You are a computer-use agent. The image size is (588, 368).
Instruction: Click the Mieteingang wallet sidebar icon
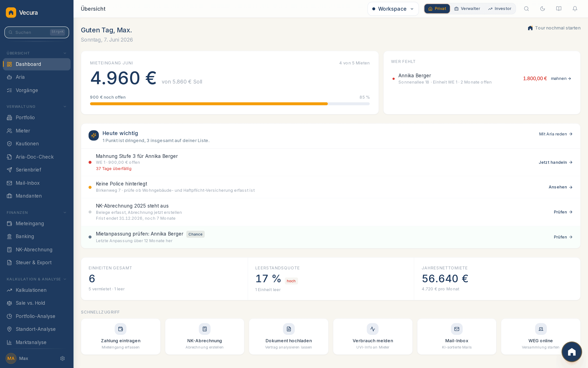pyautogui.click(x=10, y=223)
